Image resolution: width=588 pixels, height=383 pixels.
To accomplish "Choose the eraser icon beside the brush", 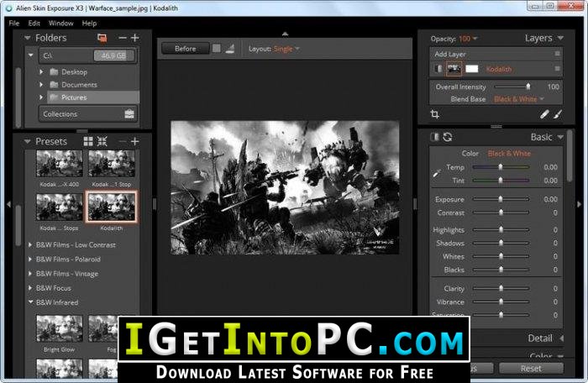I will tap(544, 114).
